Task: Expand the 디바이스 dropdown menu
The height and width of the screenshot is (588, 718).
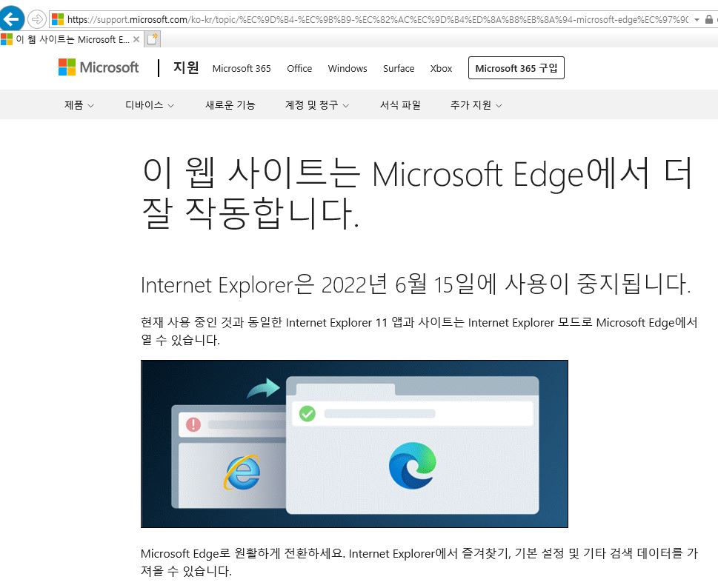Action: coord(149,104)
